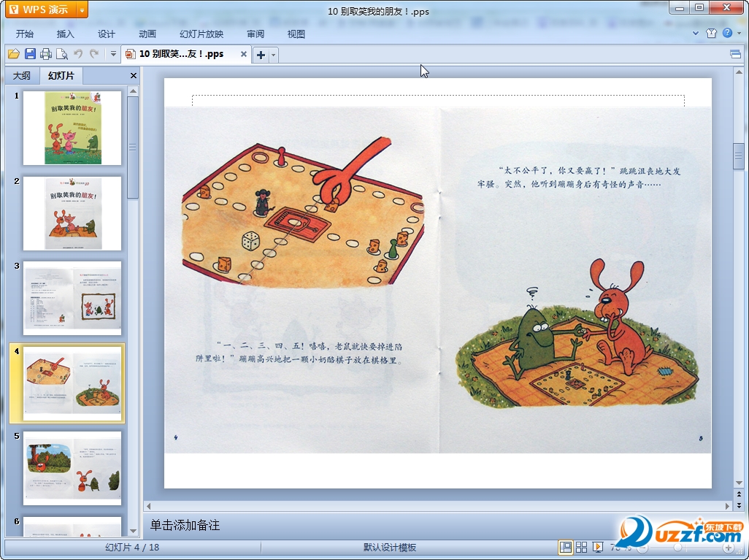
Task: Click thumbnail pane scroll down arrow
Action: (134, 531)
